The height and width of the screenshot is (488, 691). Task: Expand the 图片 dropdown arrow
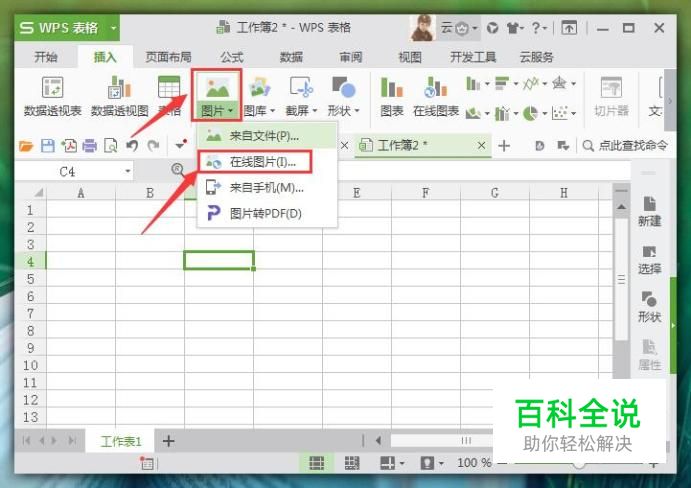[x=230, y=111]
